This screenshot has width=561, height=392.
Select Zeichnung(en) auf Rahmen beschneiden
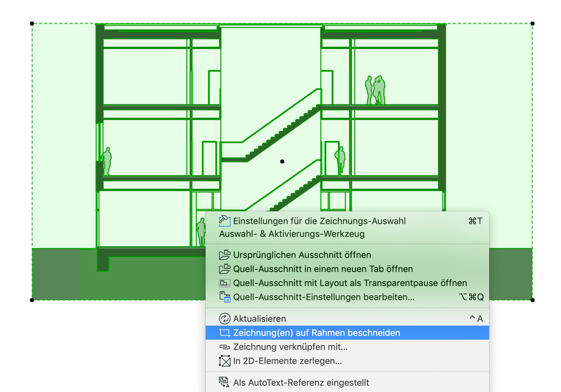tap(347, 332)
